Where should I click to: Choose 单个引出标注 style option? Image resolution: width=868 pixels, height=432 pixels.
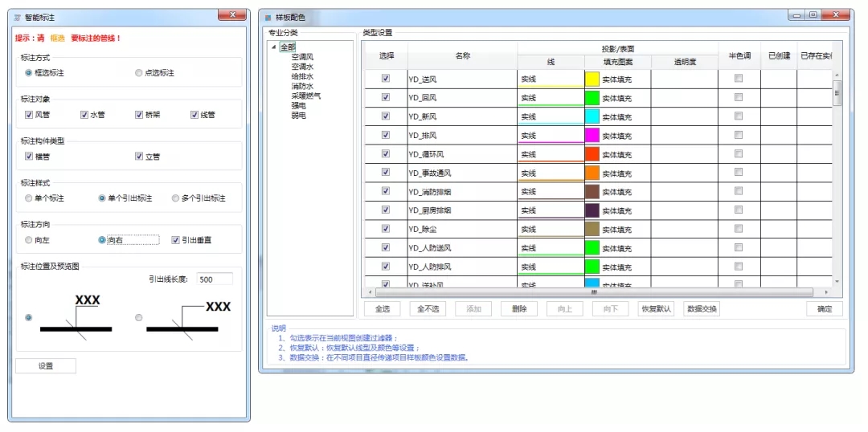coord(102,198)
